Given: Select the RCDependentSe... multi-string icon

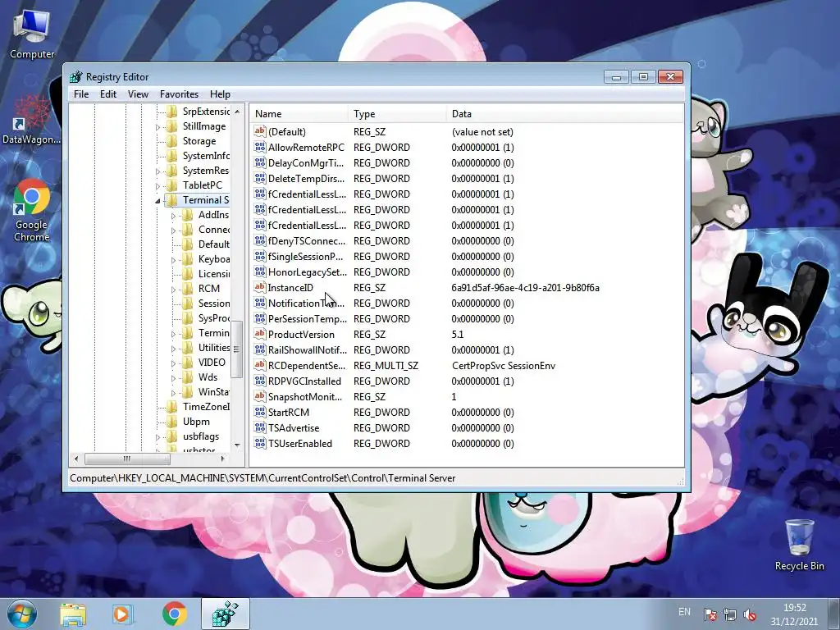Looking at the screenshot, I should tap(260, 365).
